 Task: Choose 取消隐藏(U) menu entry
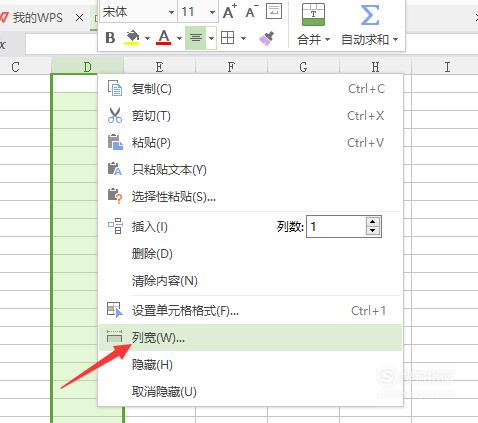pyautogui.click(x=250, y=392)
